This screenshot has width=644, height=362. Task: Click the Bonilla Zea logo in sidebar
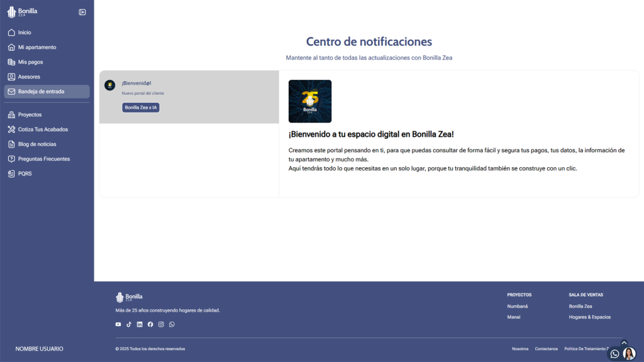pos(22,12)
